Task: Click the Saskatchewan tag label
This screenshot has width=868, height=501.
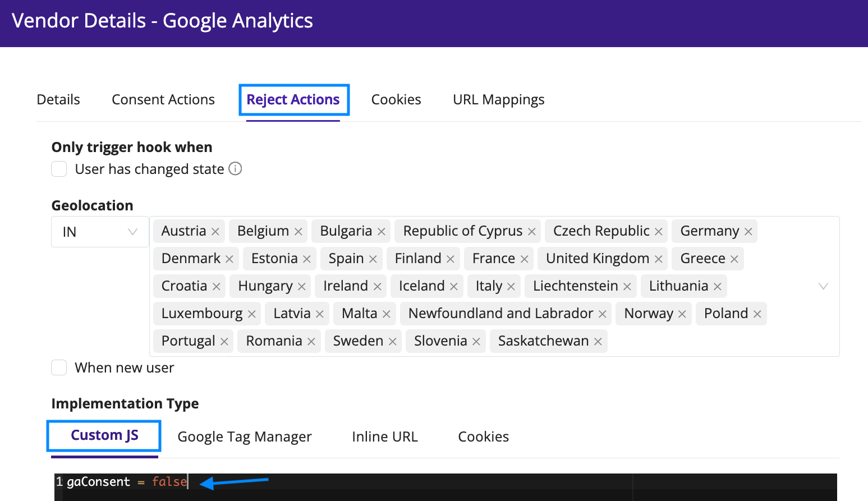Action: tap(543, 341)
